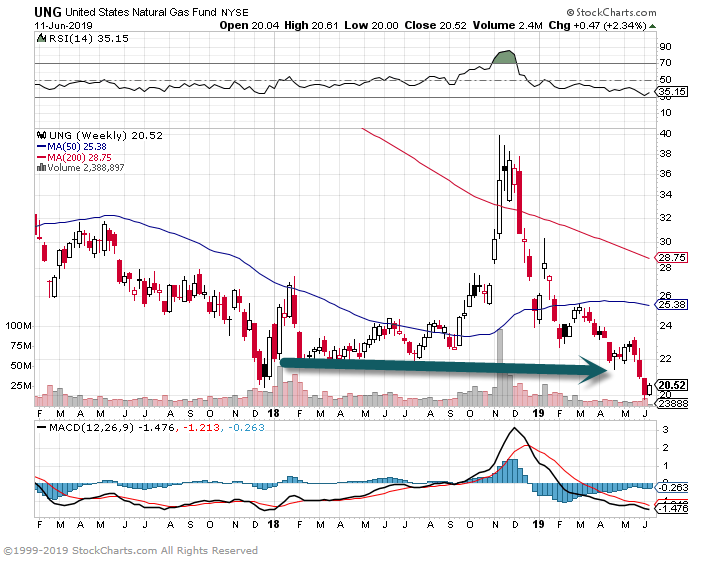Click the MA(50) 25.38 legend text
This screenshot has height=569, width=713.
(77, 146)
